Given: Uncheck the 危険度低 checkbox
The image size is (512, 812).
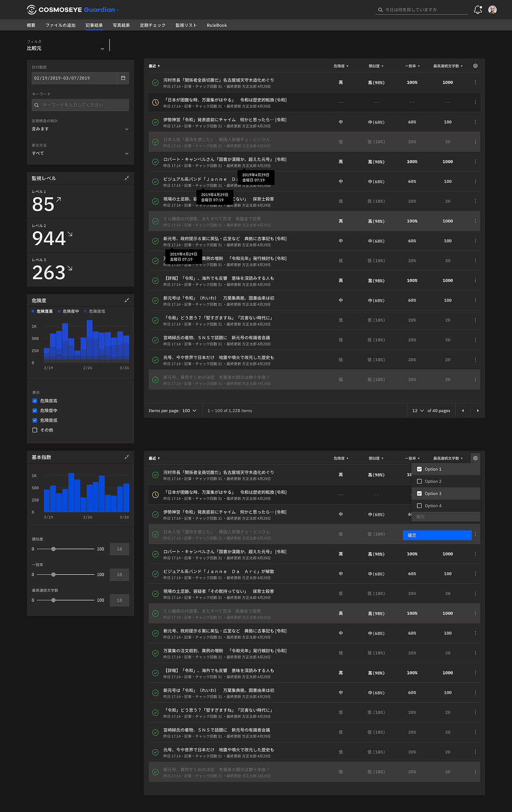Looking at the screenshot, I should point(35,420).
